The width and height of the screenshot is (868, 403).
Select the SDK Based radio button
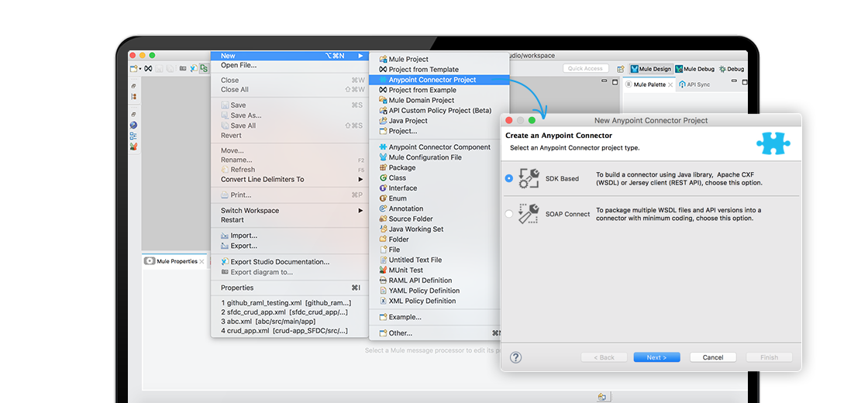[x=508, y=178]
